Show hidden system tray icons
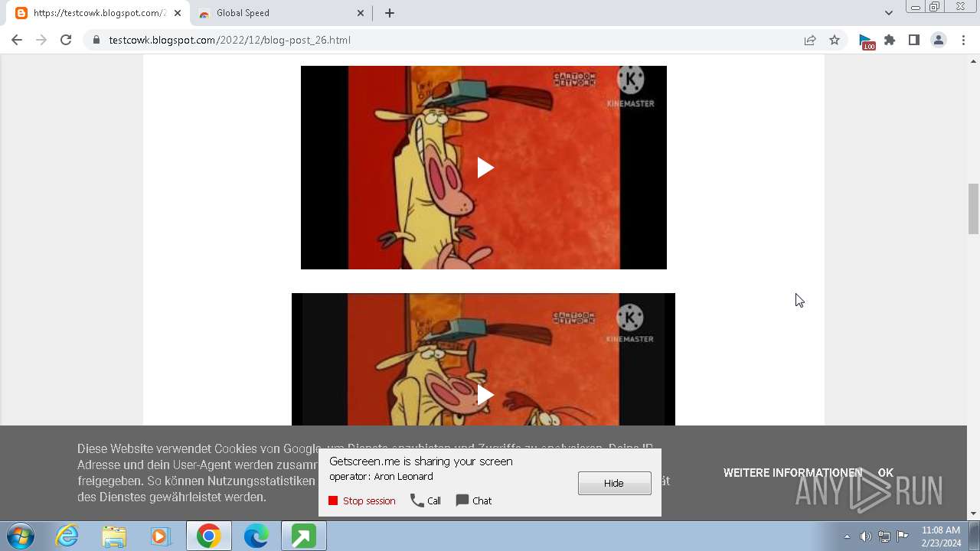Image resolution: width=980 pixels, height=551 pixels. coord(847,536)
